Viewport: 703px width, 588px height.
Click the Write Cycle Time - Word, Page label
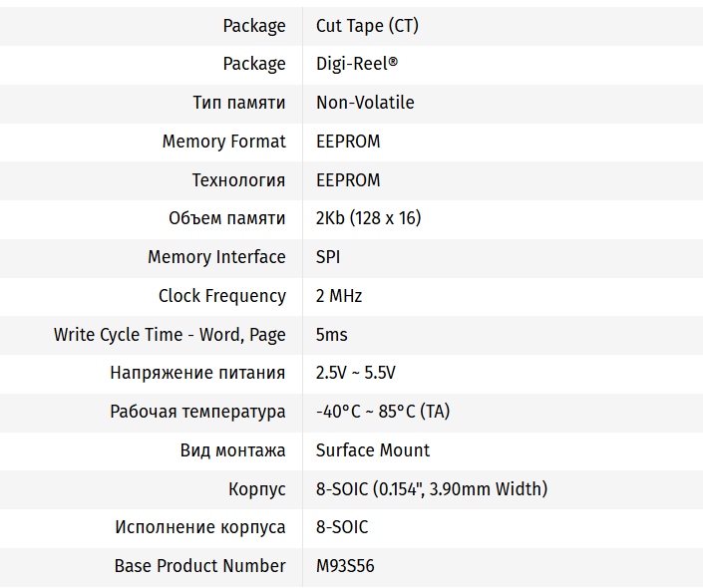tap(170, 335)
